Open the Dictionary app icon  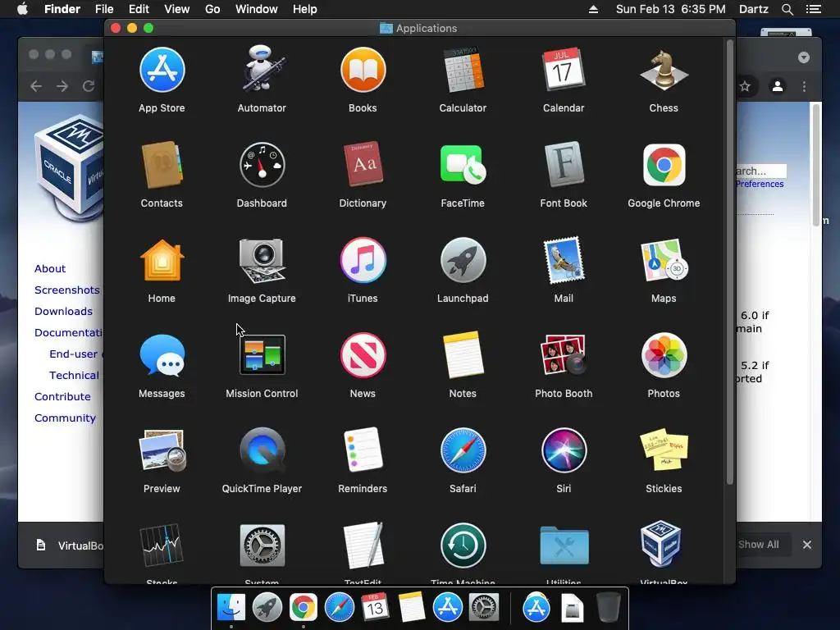pos(363,165)
